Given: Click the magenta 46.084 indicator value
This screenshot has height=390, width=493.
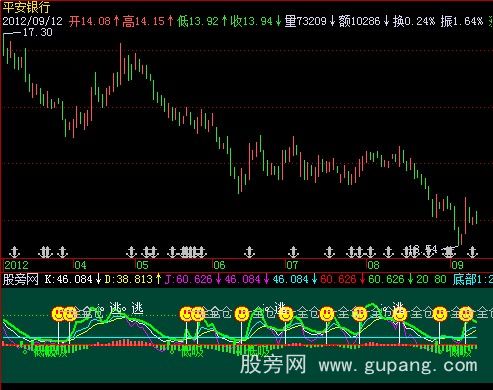Looking at the screenshot, I should [242, 279].
